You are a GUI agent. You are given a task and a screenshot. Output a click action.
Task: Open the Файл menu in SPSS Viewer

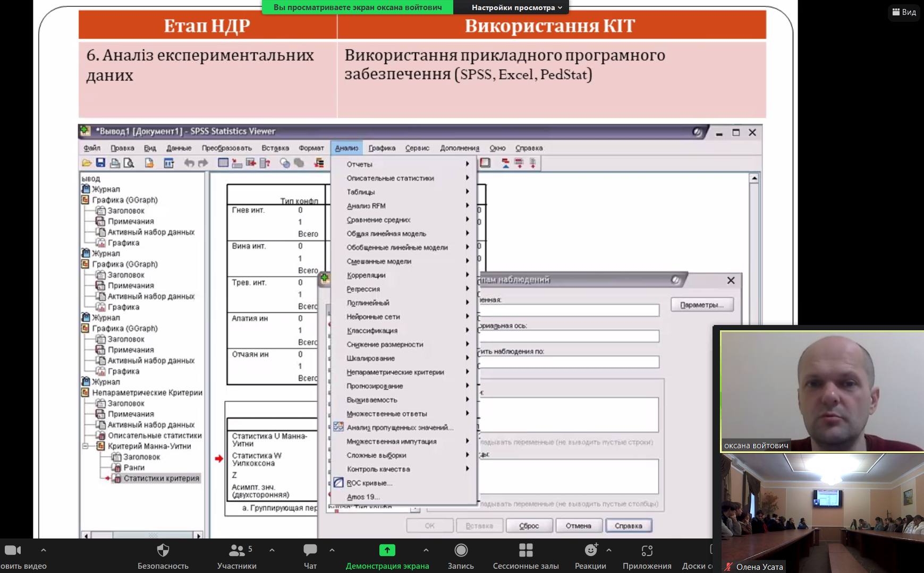click(92, 148)
